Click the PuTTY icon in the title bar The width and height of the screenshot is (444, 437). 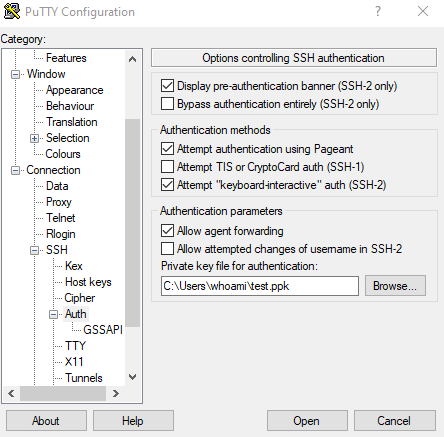pos(12,11)
